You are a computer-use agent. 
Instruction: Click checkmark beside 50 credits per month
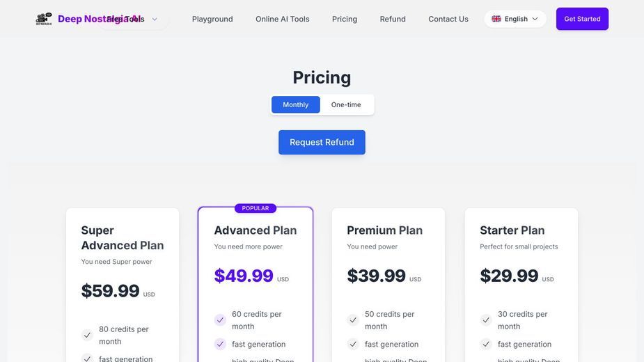coord(353,320)
